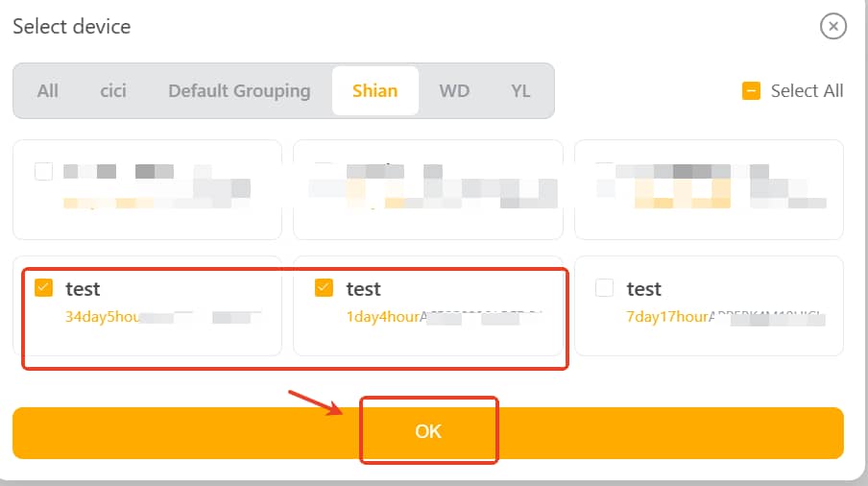The width and height of the screenshot is (868, 486).
Task: Open the cici group tab
Action: [113, 91]
